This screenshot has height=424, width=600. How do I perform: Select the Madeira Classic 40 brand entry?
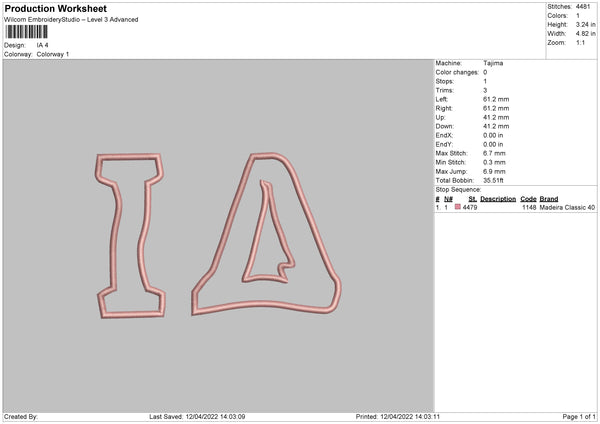[x=567, y=208]
